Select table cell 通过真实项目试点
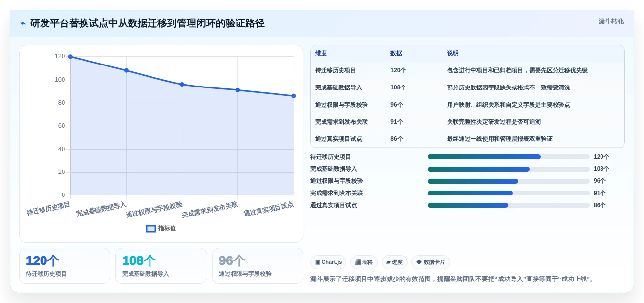The height and width of the screenshot is (303, 644). click(x=339, y=139)
